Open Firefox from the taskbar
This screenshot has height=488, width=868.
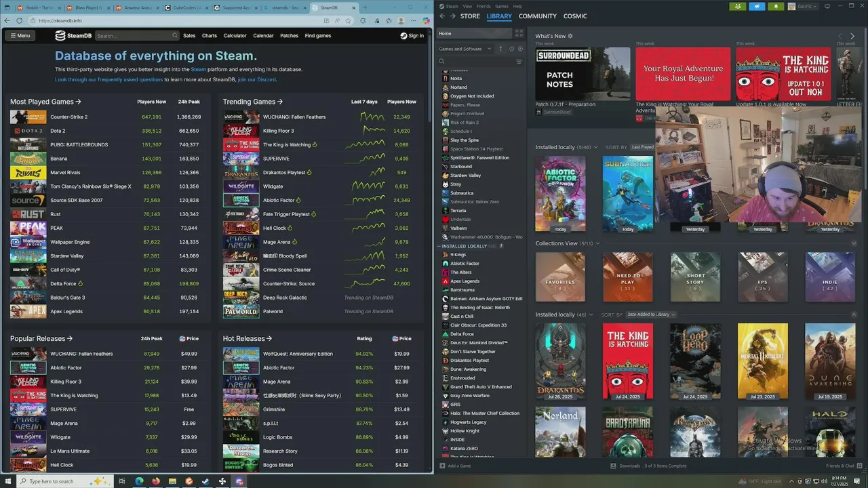click(156, 481)
